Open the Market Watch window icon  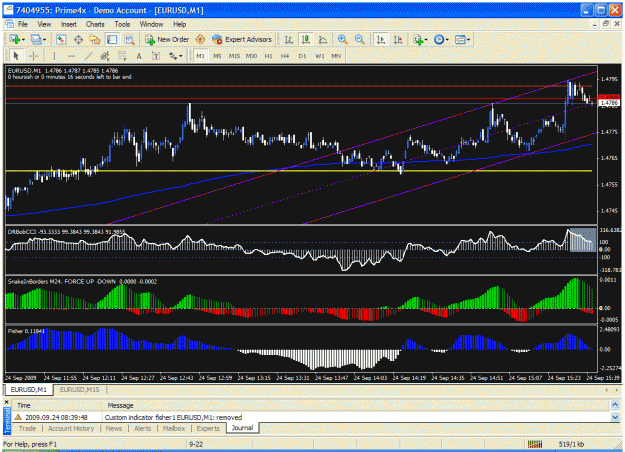(x=61, y=39)
